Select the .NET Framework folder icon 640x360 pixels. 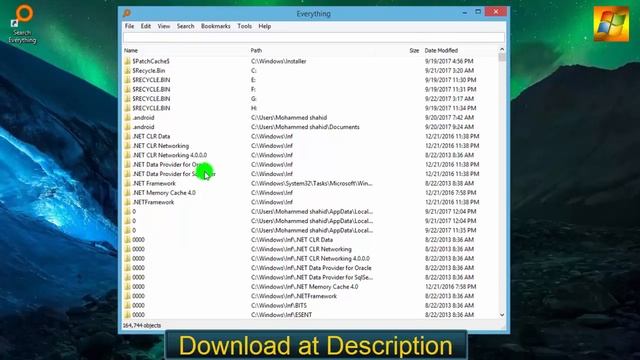(127, 183)
